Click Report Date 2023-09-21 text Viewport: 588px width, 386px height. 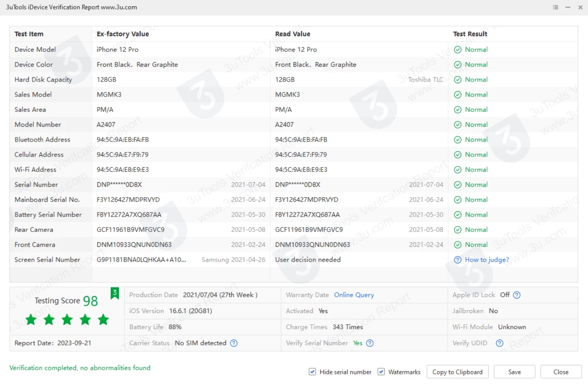point(53,343)
